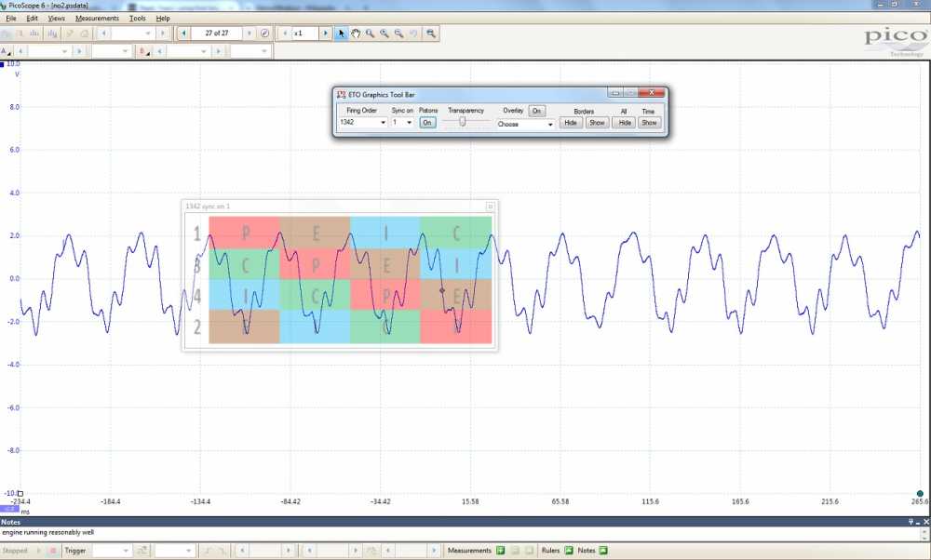The width and height of the screenshot is (931, 560).
Task: Open the Tools menu
Action: point(137,19)
